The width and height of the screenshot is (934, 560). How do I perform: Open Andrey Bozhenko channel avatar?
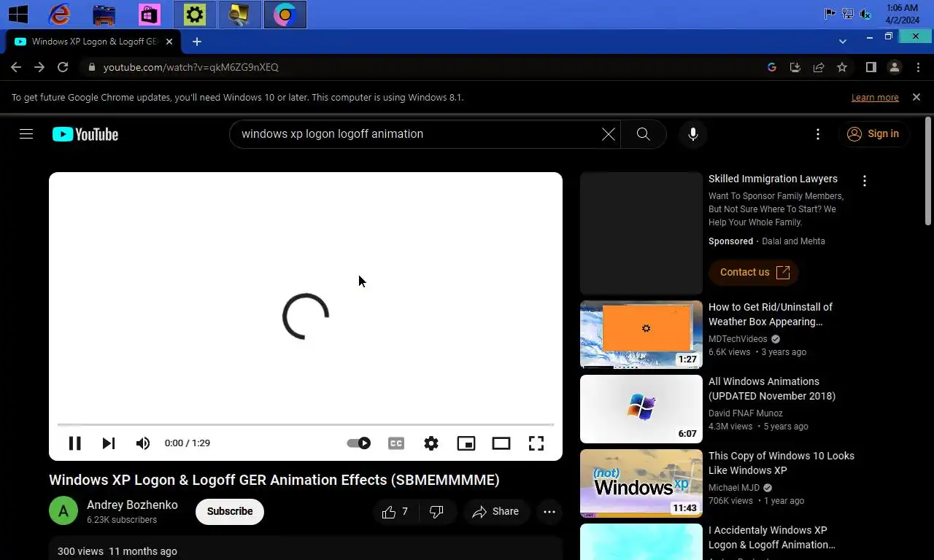point(63,510)
